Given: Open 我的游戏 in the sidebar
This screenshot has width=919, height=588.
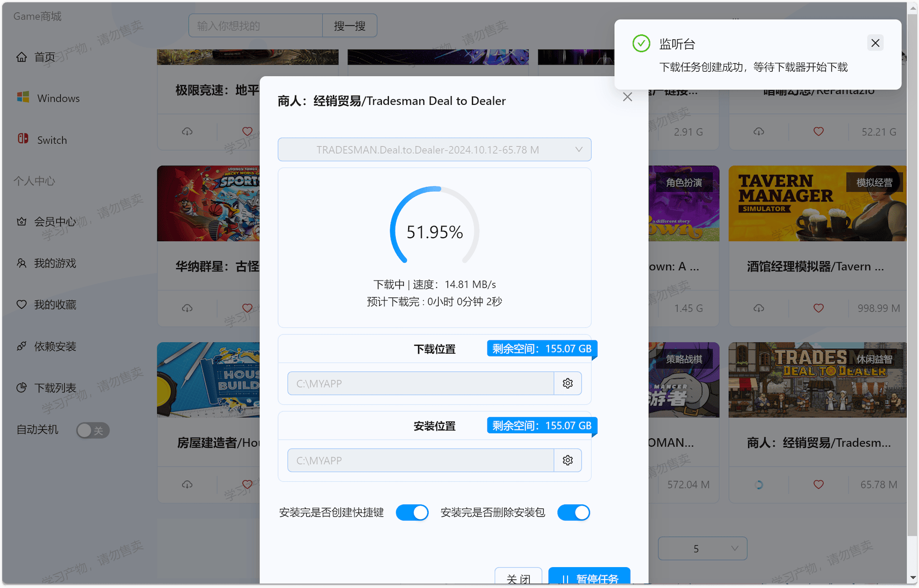Looking at the screenshot, I should [x=55, y=263].
